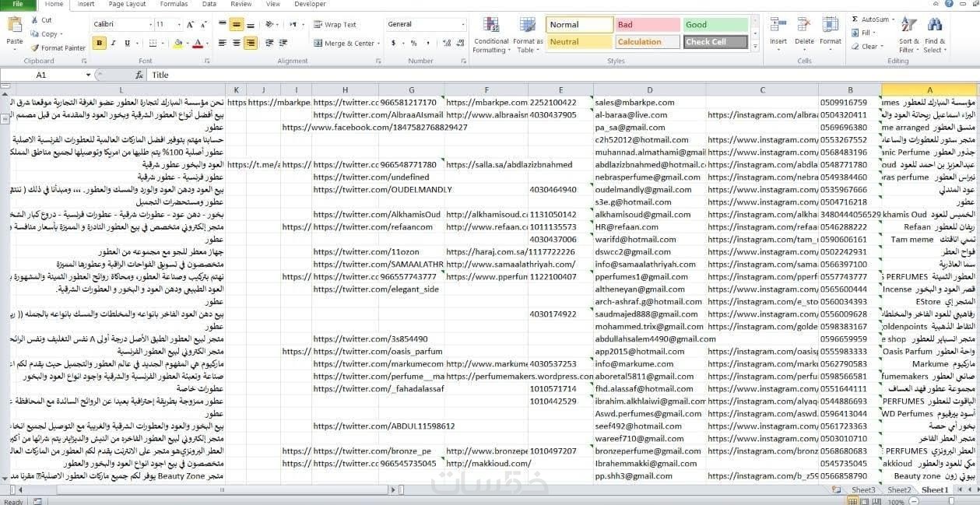Switch to Page Layout tab
This screenshot has width=980, height=505.
(x=127, y=4)
